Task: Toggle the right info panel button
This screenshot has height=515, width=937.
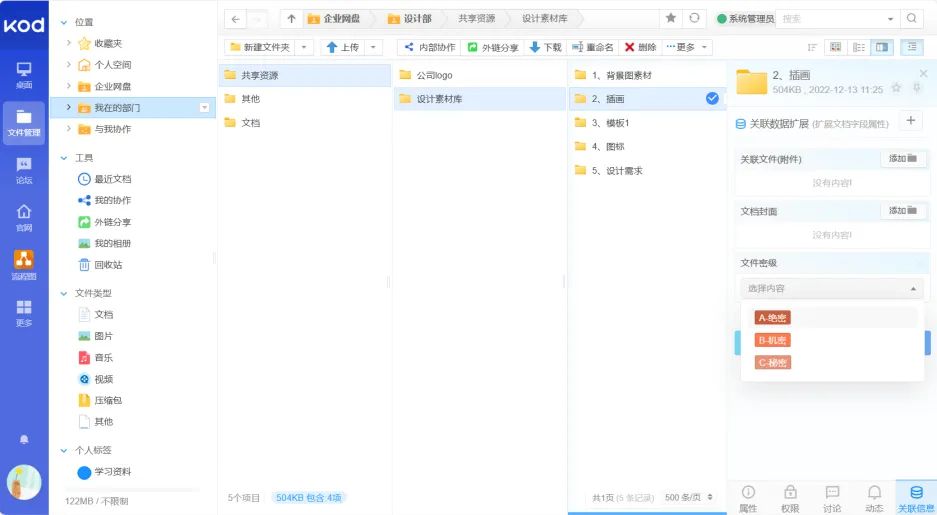Action: [912, 47]
